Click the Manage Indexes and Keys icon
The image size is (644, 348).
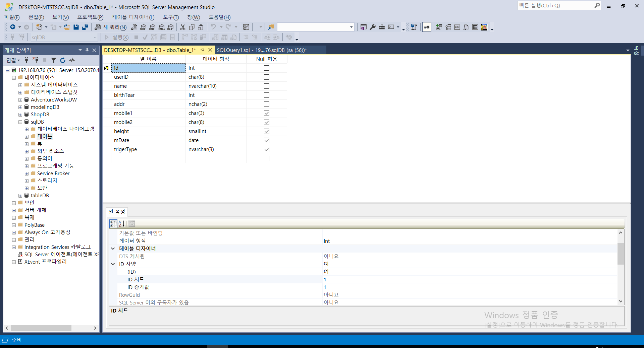448,27
